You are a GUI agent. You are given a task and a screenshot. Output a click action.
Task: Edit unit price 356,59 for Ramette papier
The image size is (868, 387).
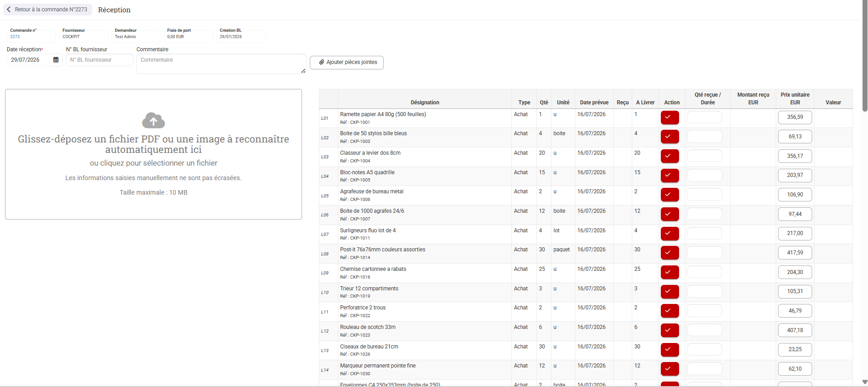795,118
